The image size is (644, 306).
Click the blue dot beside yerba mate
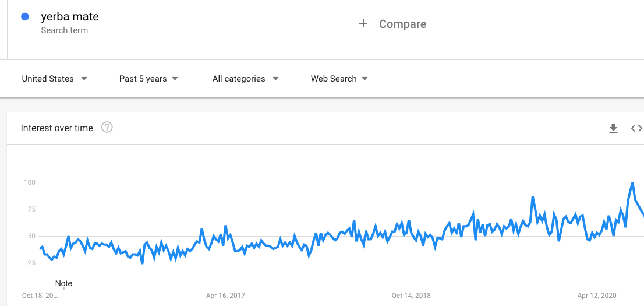25,17
